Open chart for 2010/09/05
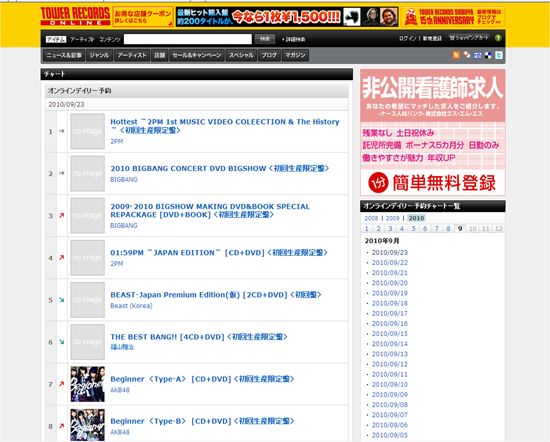The image size is (550, 442). click(390, 435)
